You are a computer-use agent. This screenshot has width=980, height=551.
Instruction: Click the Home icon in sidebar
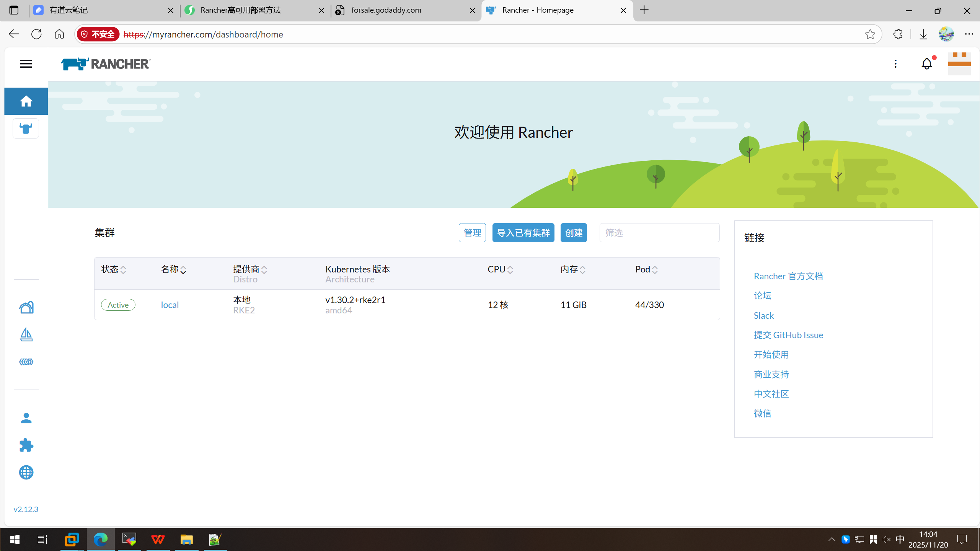(26, 101)
